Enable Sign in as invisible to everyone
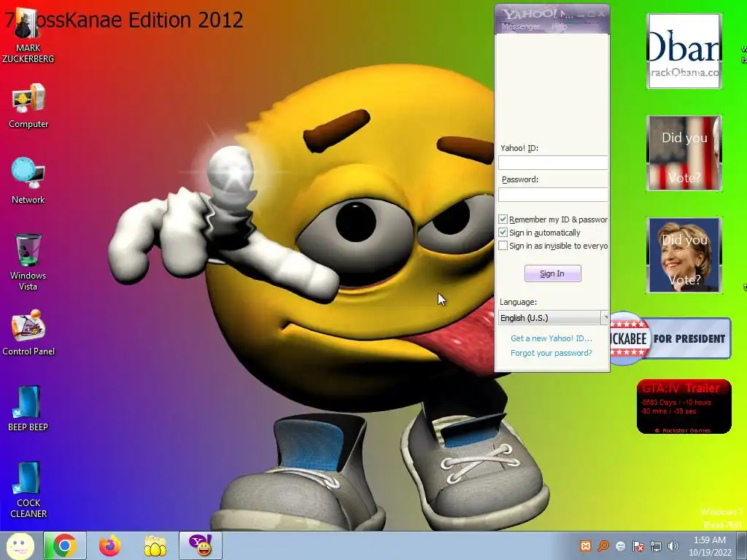Image resolution: width=747 pixels, height=560 pixels. 503,246
